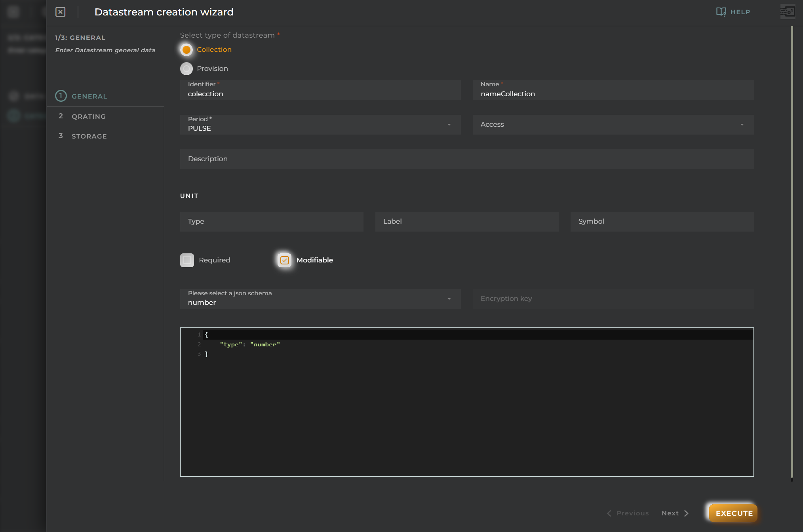Click the Access dropdown arrow
Screen dimensions: 803x532
(x=742, y=125)
